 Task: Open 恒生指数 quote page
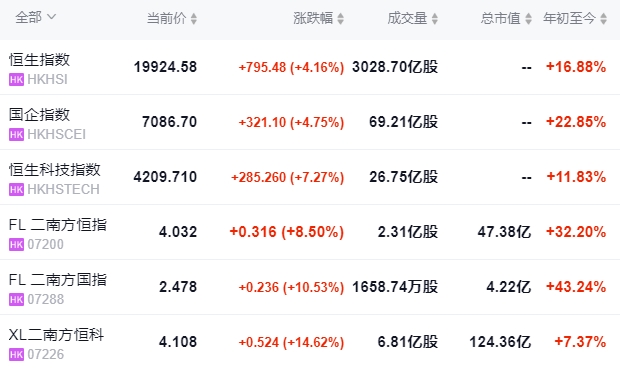tap(40, 60)
